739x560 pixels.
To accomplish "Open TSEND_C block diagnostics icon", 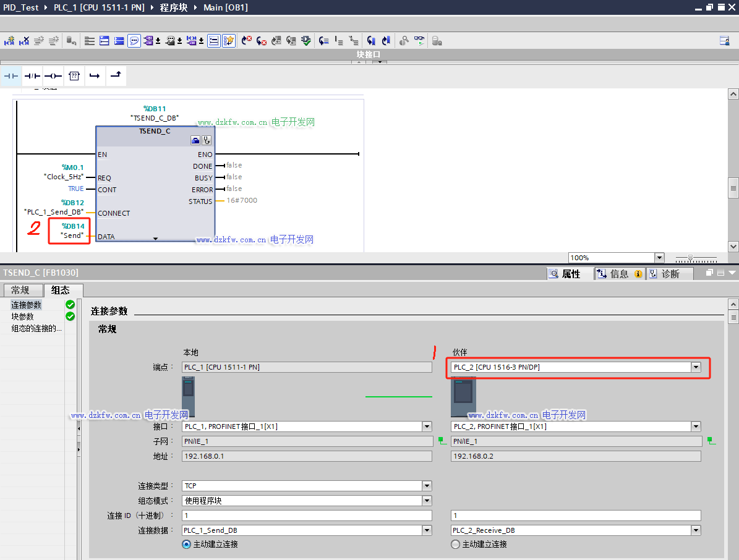I will pos(207,140).
